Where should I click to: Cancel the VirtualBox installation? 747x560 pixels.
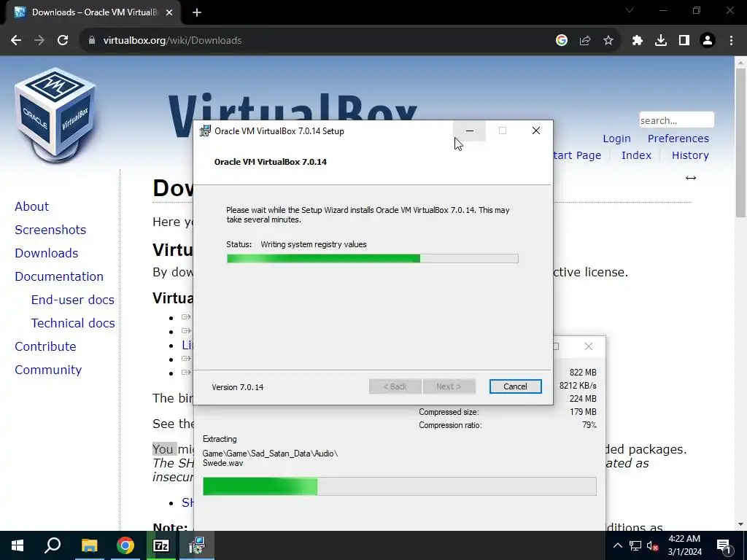[515, 386]
